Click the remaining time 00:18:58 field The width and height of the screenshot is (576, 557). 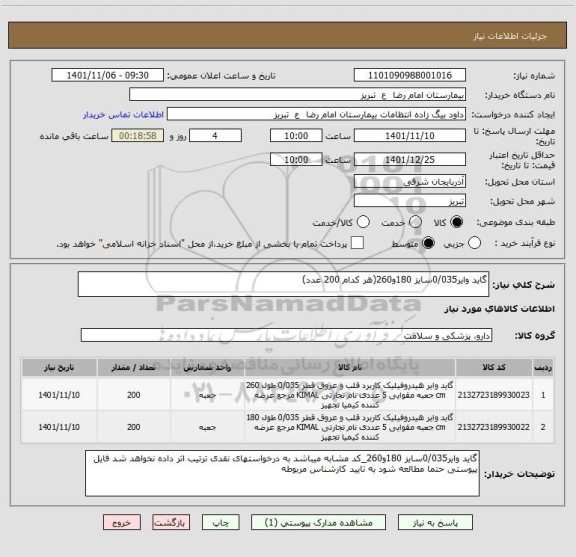tap(138, 136)
